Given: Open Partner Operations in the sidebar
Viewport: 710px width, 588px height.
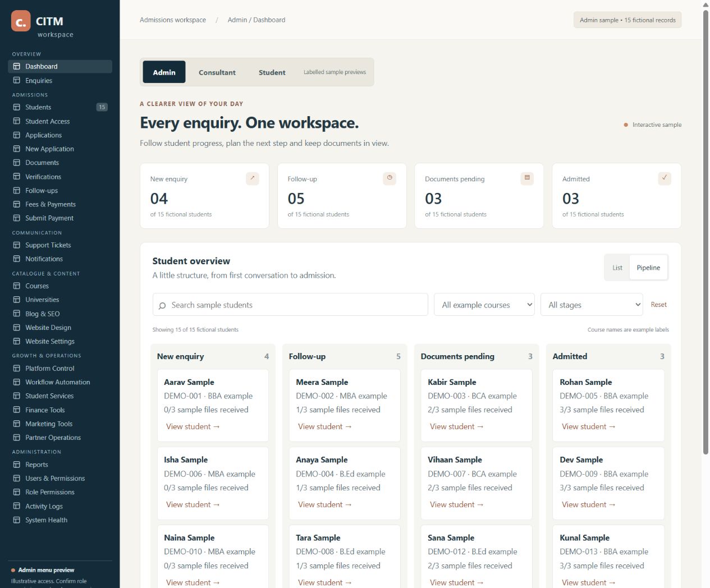Looking at the screenshot, I should 60,438.
